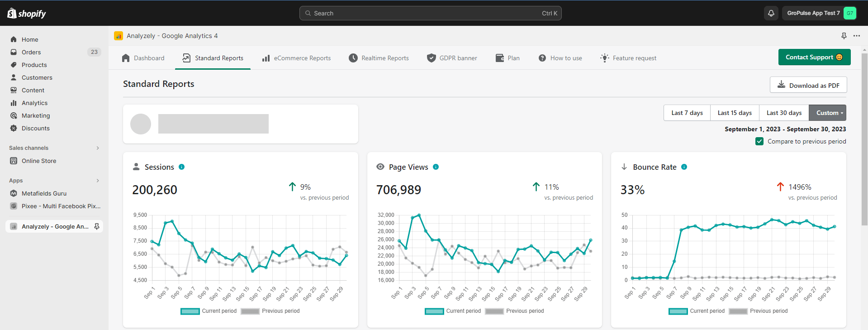Click the Page Views info icon
The image size is (868, 330).
coord(436,167)
